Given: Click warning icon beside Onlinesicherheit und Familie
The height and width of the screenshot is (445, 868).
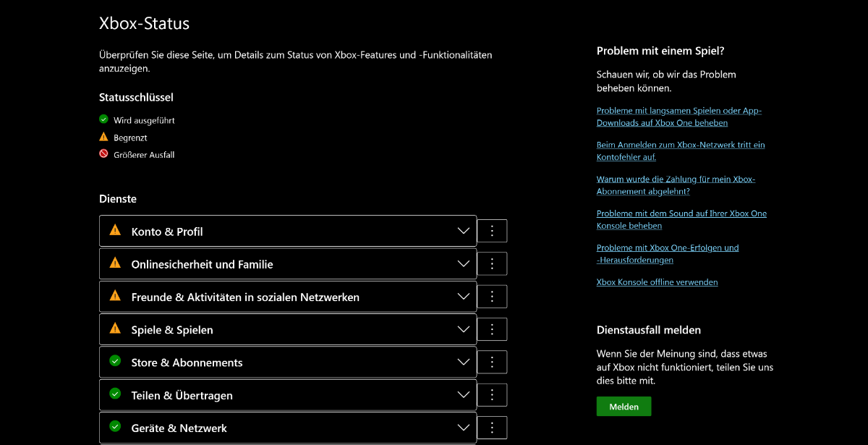Looking at the screenshot, I should tap(115, 263).
